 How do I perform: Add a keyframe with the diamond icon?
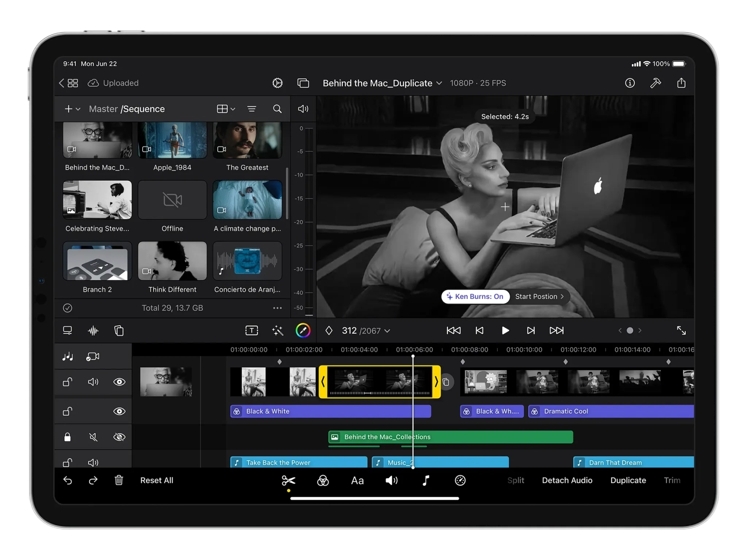click(329, 331)
